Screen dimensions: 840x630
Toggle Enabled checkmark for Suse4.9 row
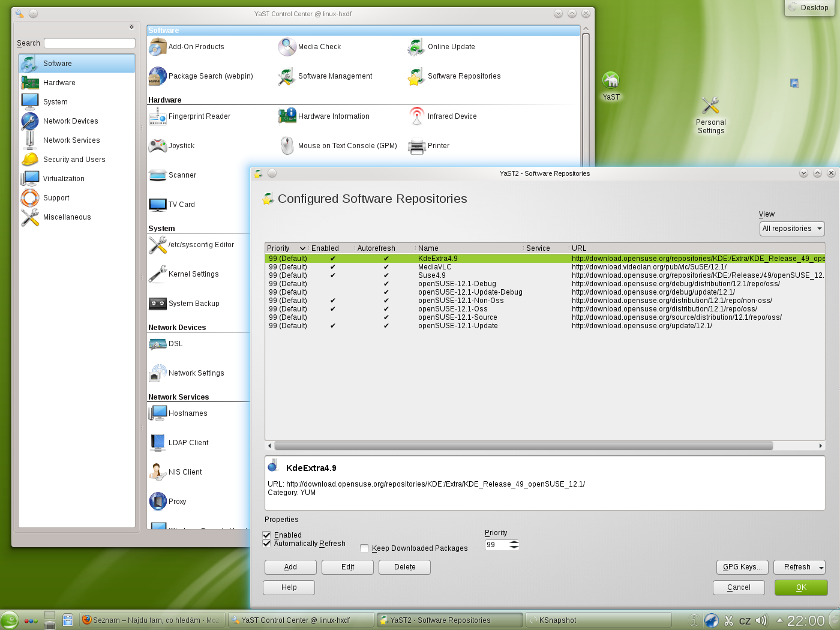click(333, 275)
